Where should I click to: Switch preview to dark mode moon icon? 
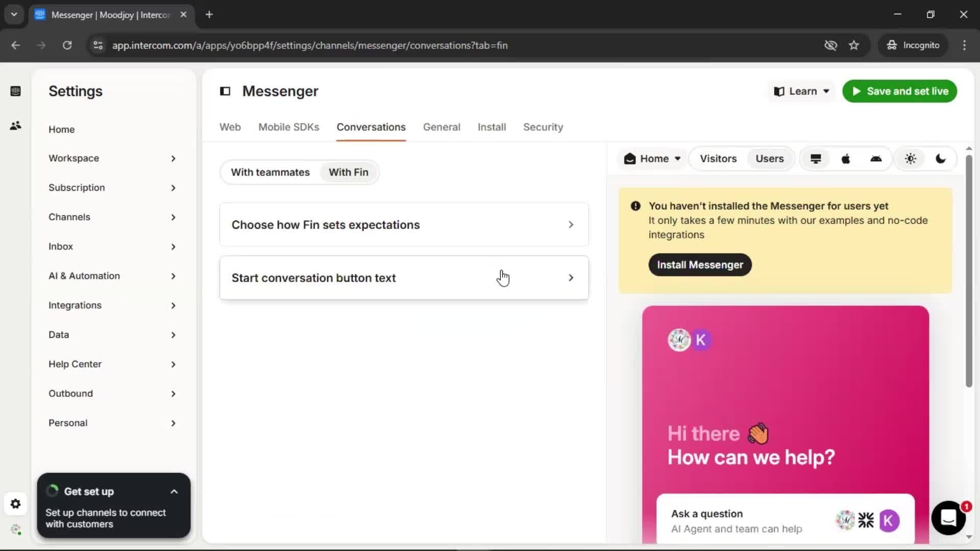pos(940,159)
